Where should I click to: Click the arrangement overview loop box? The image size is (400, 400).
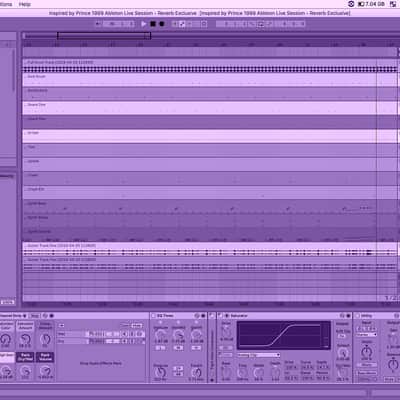coord(104,36)
